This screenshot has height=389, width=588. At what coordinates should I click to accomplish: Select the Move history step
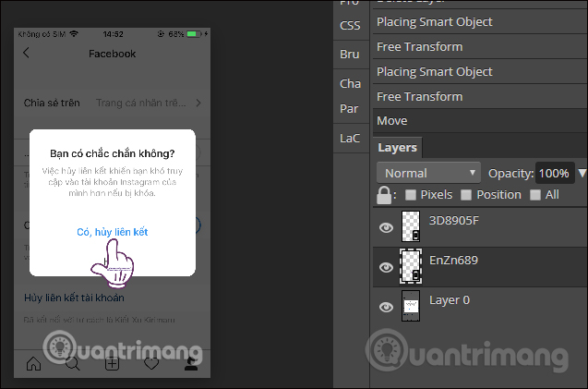tap(480, 120)
